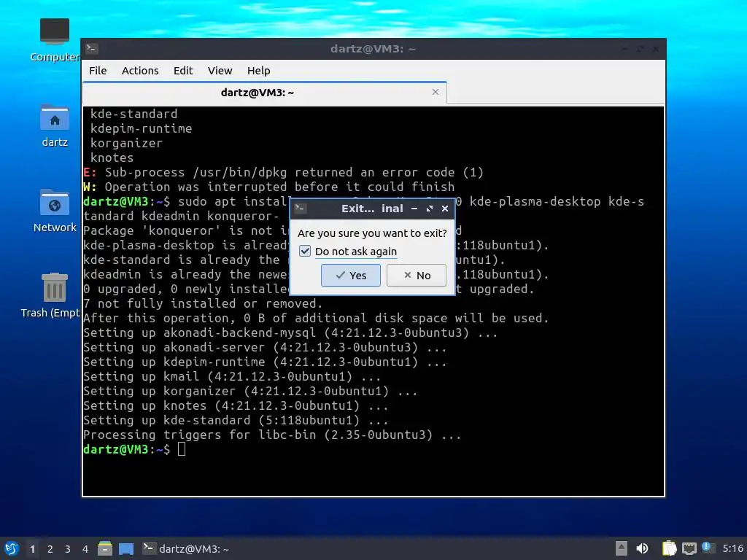747x560 pixels.
Task: Switch to workspace 2 in the pager
Action: [50, 549]
